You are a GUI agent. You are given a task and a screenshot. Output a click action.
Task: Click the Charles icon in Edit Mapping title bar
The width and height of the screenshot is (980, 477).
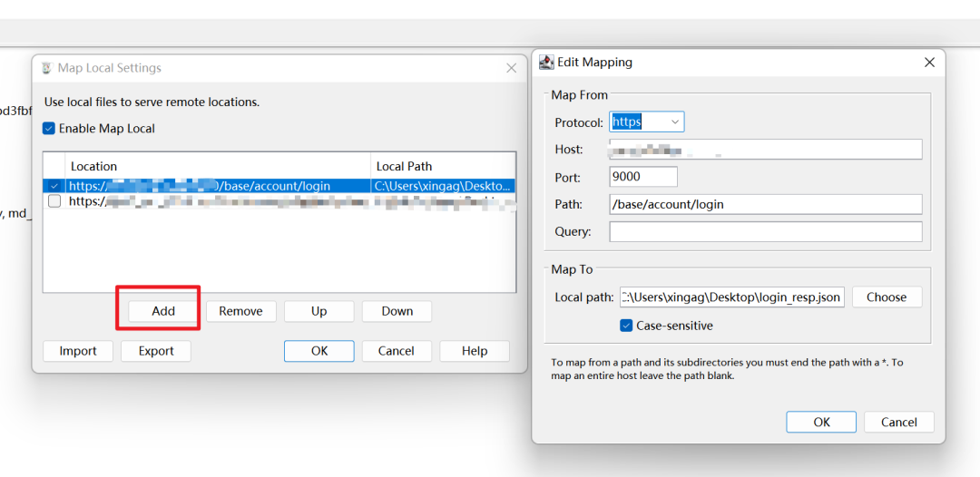[x=546, y=62]
